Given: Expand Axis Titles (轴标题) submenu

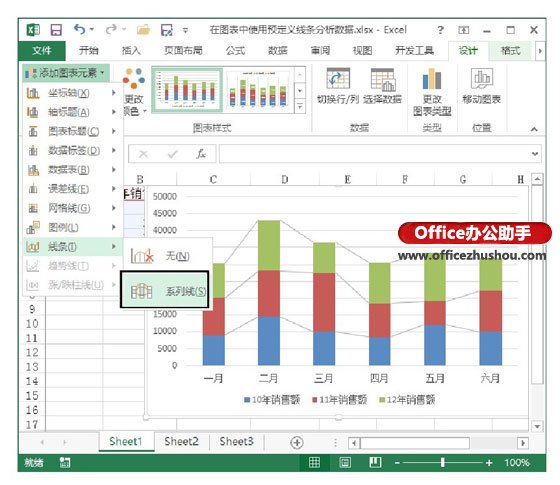Looking at the screenshot, I should click(x=72, y=112).
